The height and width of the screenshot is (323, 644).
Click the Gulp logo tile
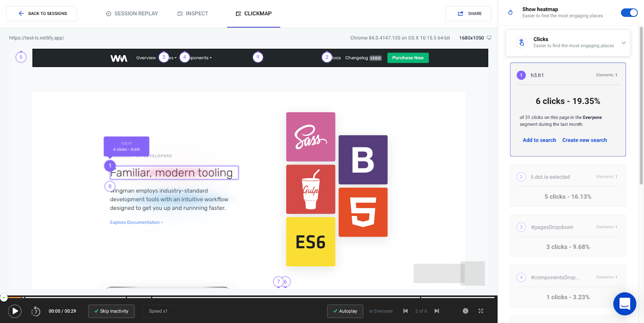pos(311,189)
